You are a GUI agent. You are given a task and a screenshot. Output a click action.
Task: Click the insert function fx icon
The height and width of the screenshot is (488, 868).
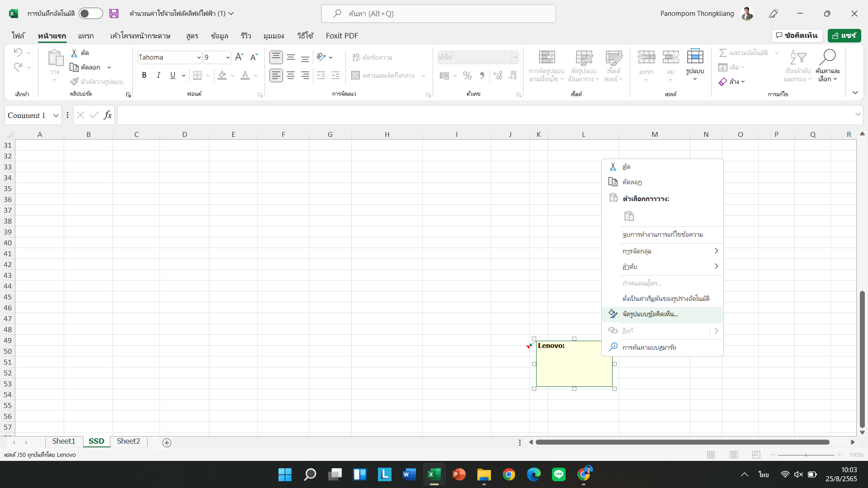(108, 115)
